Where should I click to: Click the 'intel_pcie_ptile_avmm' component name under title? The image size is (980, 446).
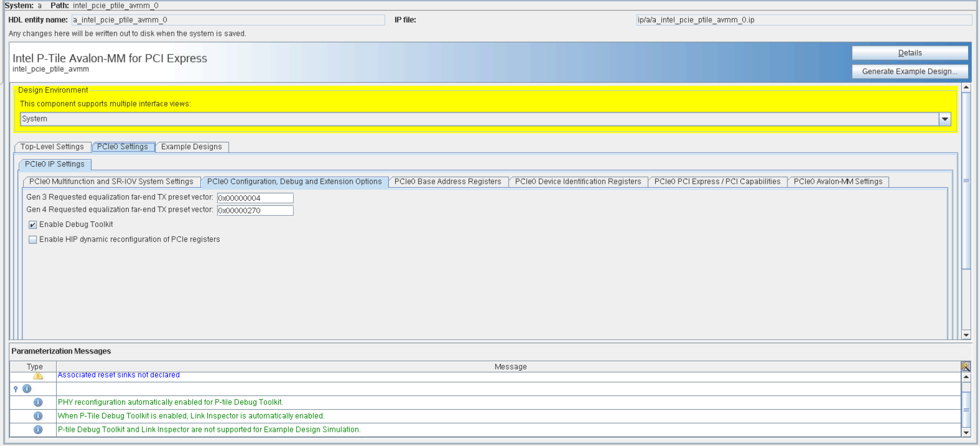click(51, 69)
